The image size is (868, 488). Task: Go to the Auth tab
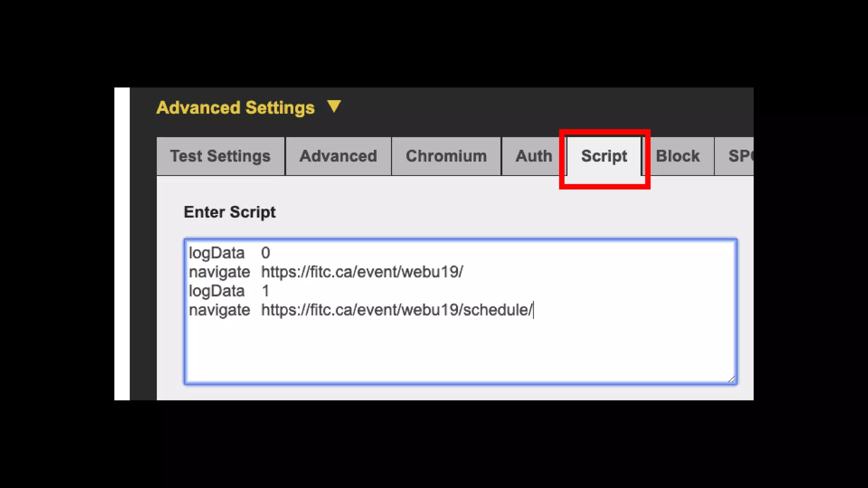tap(534, 156)
